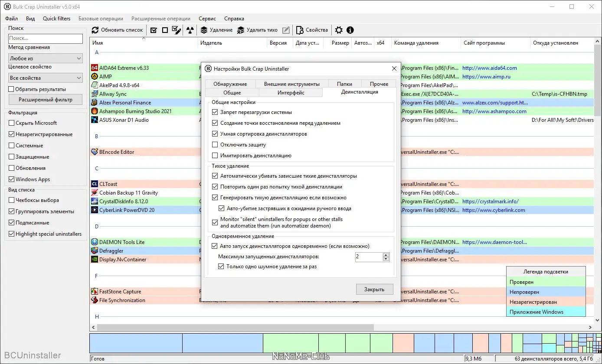Open the https://crystalmark.info/ link

coord(491,201)
